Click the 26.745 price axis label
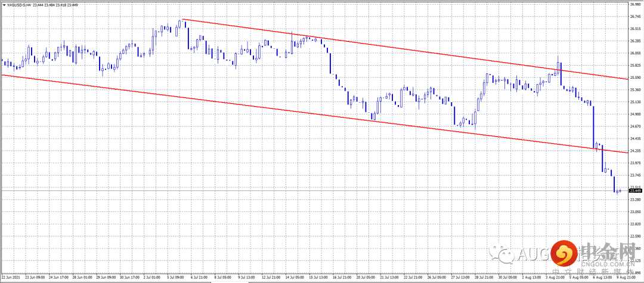Screen dimensions: 644x283 click(635, 17)
